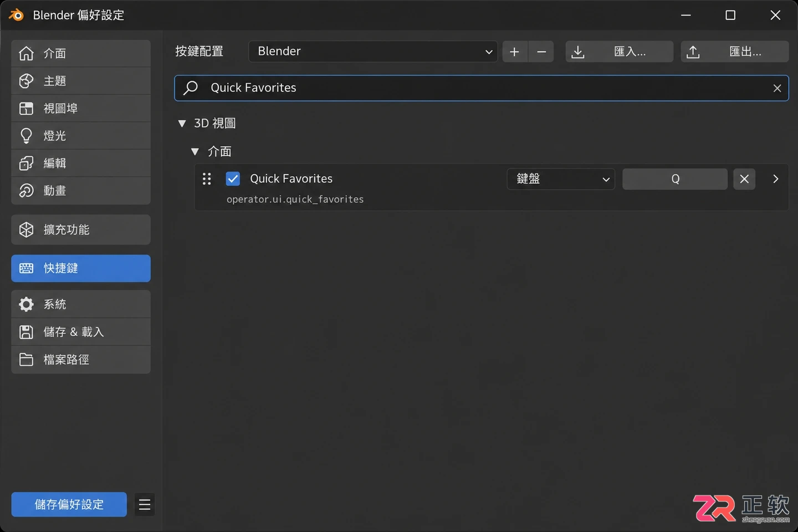
Task: Grab the Quick Favorites drag handle
Action: click(207, 179)
